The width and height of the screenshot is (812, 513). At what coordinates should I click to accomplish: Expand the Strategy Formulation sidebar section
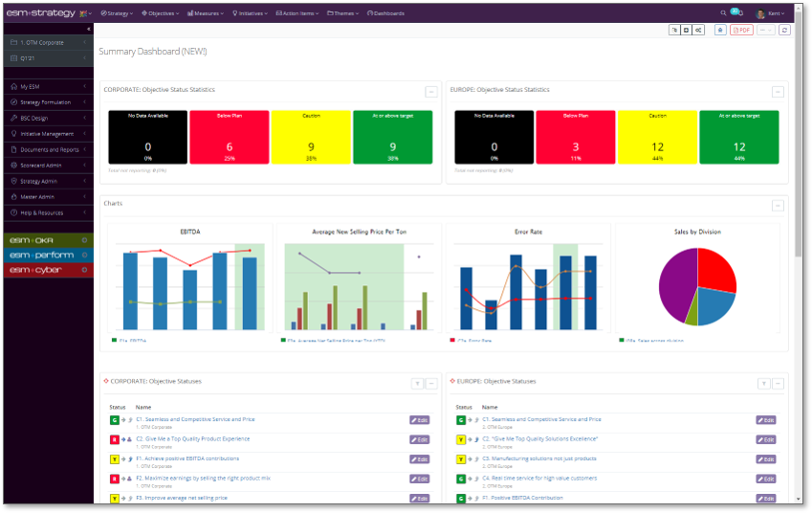click(x=48, y=101)
